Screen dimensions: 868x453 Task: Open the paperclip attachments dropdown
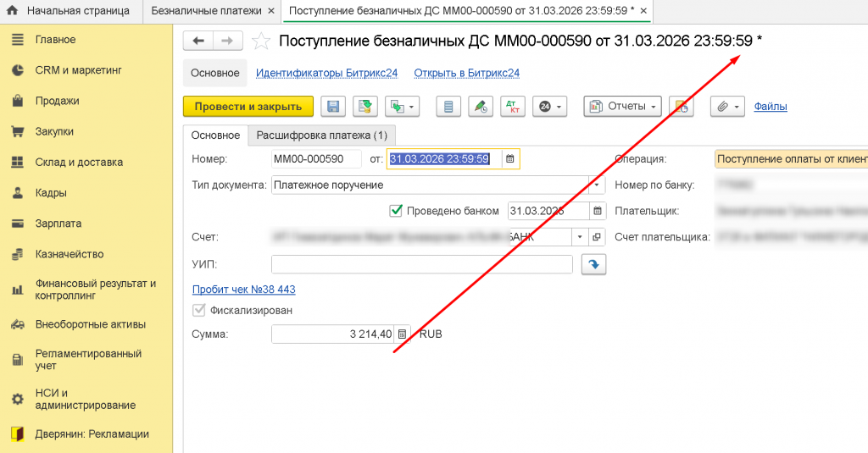727,106
